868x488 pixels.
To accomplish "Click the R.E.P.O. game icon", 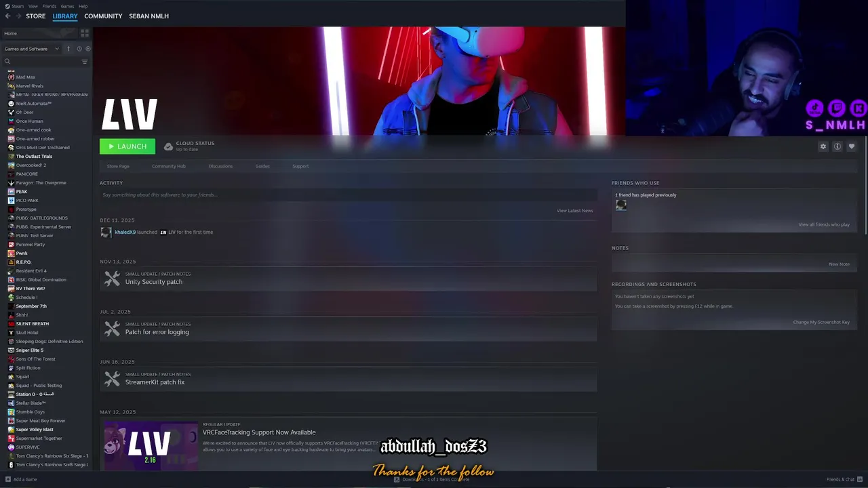I will (11, 262).
